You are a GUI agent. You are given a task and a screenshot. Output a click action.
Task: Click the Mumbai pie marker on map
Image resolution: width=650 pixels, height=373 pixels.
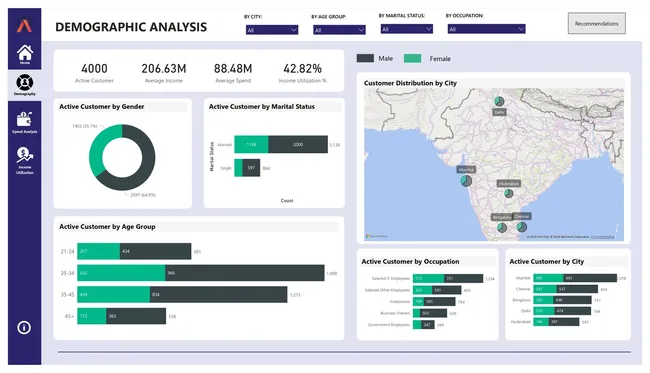466,181
